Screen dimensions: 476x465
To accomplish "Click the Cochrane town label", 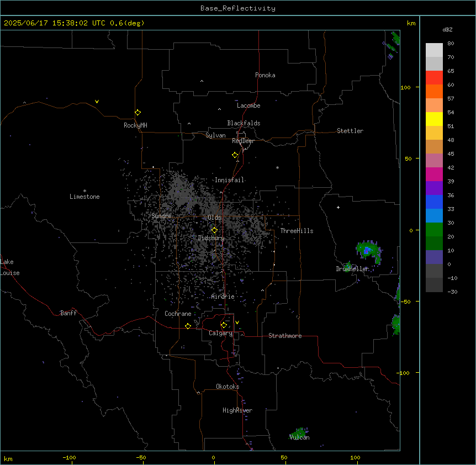I will point(178,314).
